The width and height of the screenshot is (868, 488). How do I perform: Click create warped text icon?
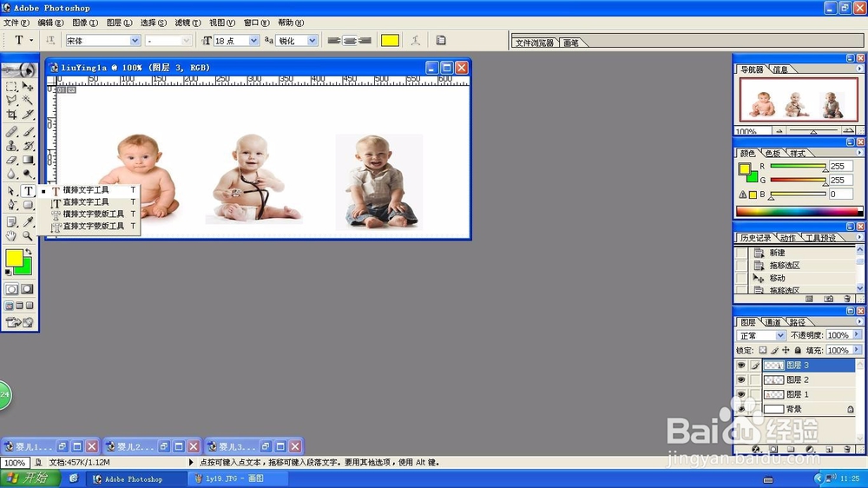(415, 40)
